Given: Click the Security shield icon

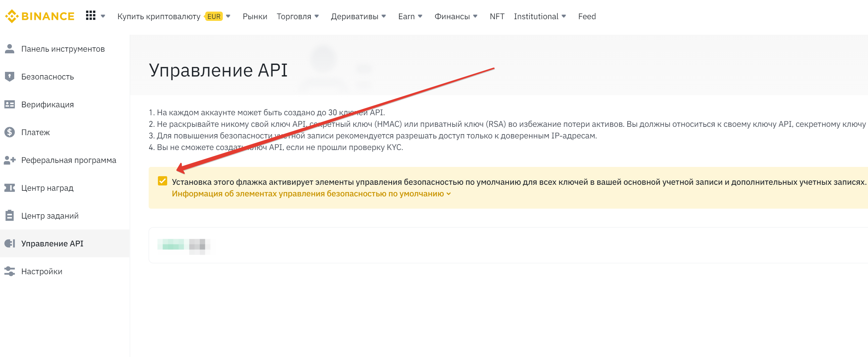Looking at the screenshot, I should [9, 76].
